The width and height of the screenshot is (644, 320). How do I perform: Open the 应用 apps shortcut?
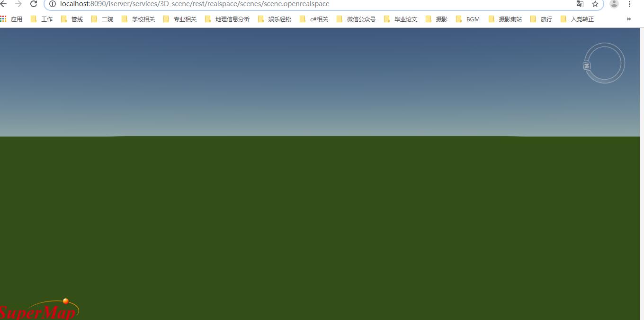11,19
